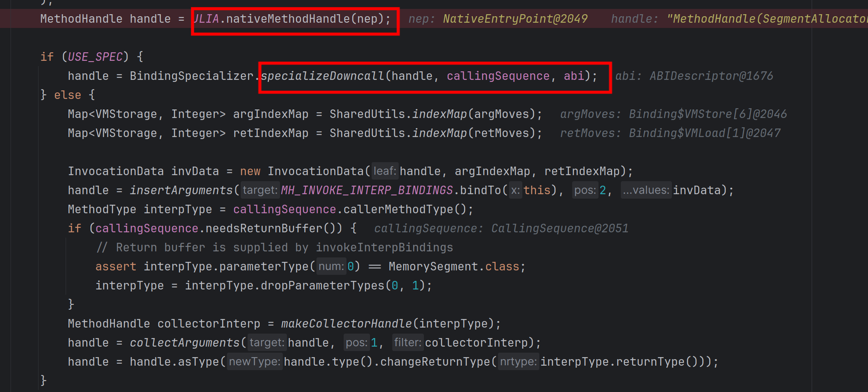Click BindingSpecializer class name
868x392 pixels.
[191, 76]
